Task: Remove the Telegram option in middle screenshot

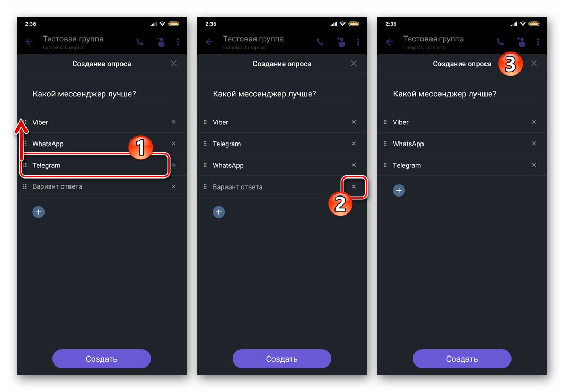Action: click(x=354, y=144)
